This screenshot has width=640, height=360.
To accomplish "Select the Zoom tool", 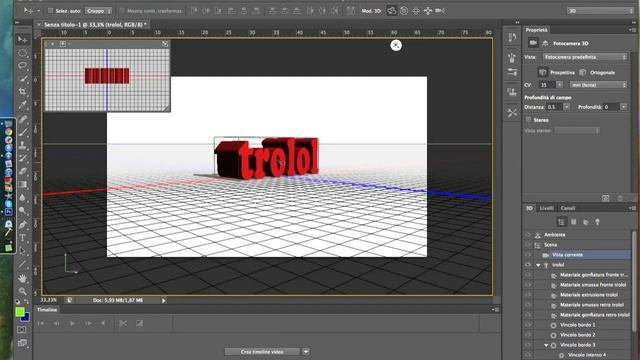I will [22, 291].
